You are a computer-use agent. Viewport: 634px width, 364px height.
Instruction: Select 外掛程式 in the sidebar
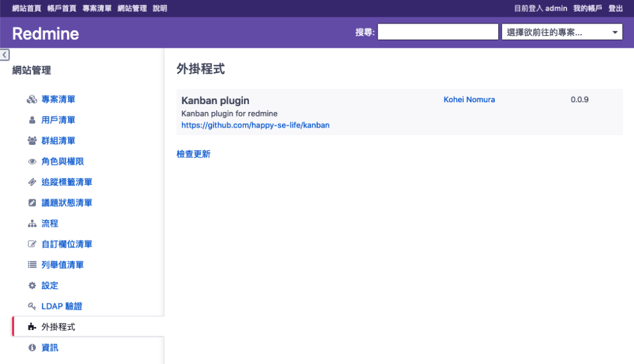58,327
